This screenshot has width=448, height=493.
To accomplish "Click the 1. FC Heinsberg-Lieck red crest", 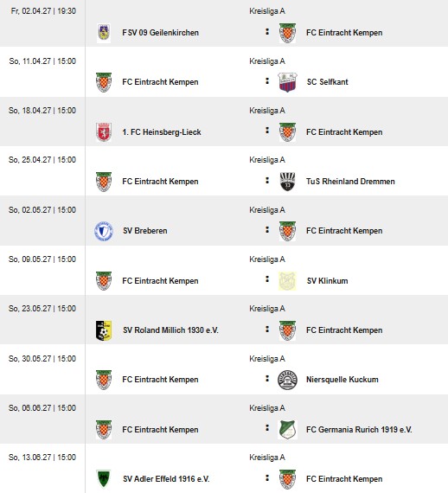I will (104, 132).
